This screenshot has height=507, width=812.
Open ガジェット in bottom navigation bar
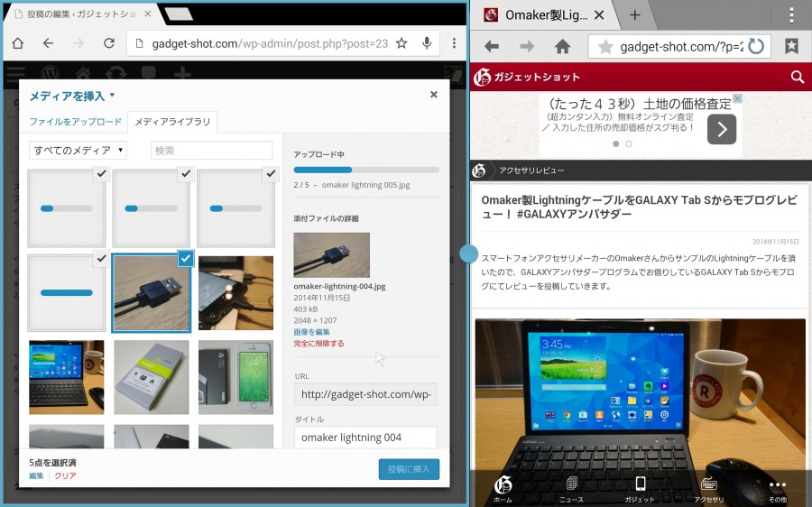(x=640, y=489)
